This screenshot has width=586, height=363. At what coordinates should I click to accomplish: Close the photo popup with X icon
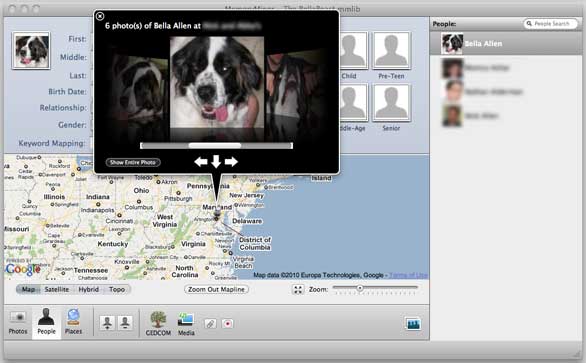coord(100,16)
